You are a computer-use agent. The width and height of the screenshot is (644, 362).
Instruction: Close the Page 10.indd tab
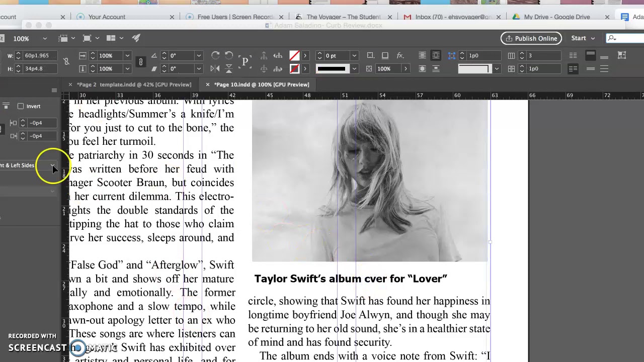(207, 84)
